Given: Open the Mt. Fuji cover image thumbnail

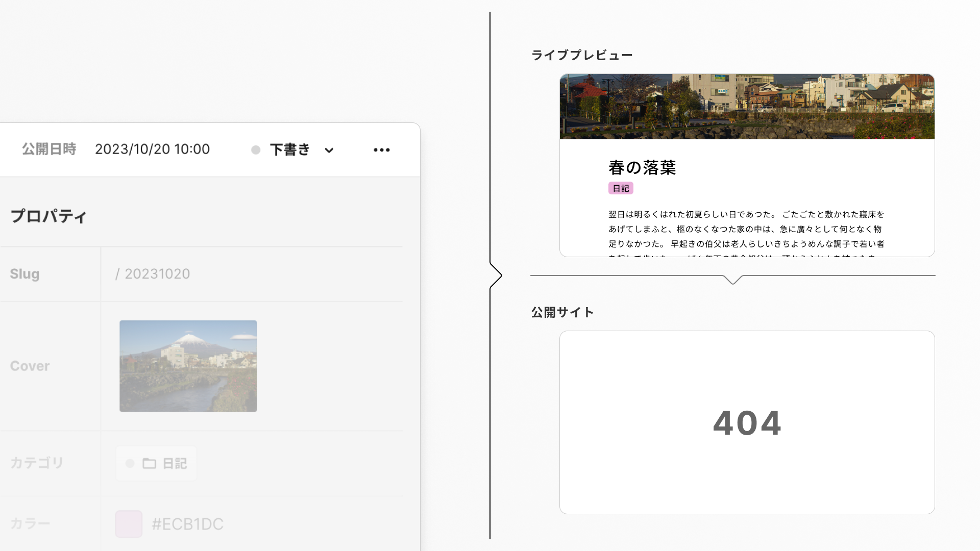Looking at the screenshot, I should point(188,366).
